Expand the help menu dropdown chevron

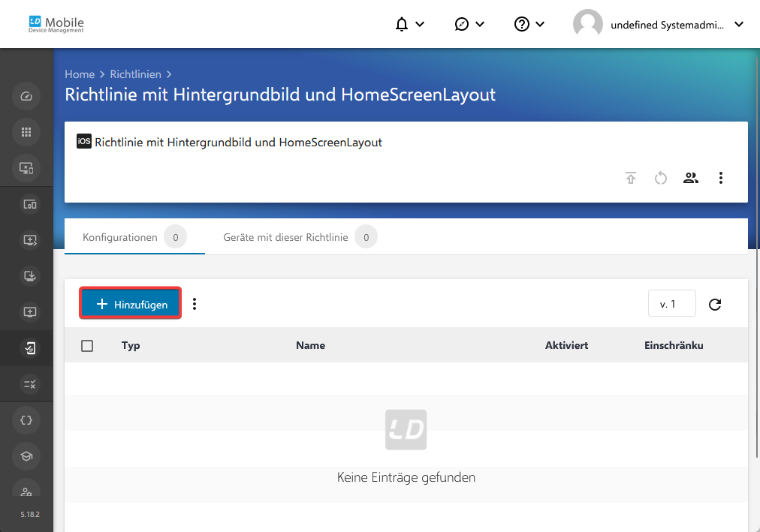[540, 24]
